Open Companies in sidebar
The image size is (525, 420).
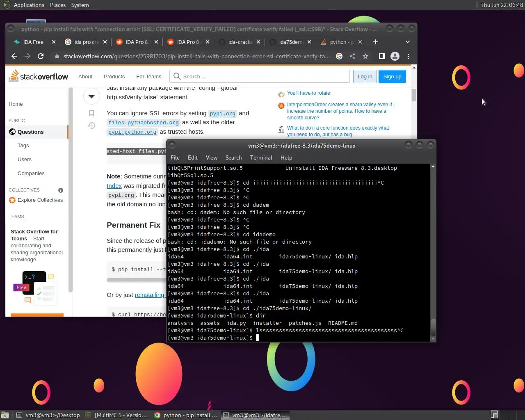pos(31,173)
